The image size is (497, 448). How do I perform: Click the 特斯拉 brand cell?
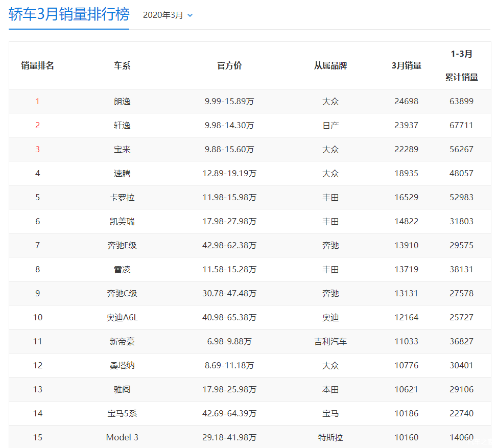tap(330, 438)
